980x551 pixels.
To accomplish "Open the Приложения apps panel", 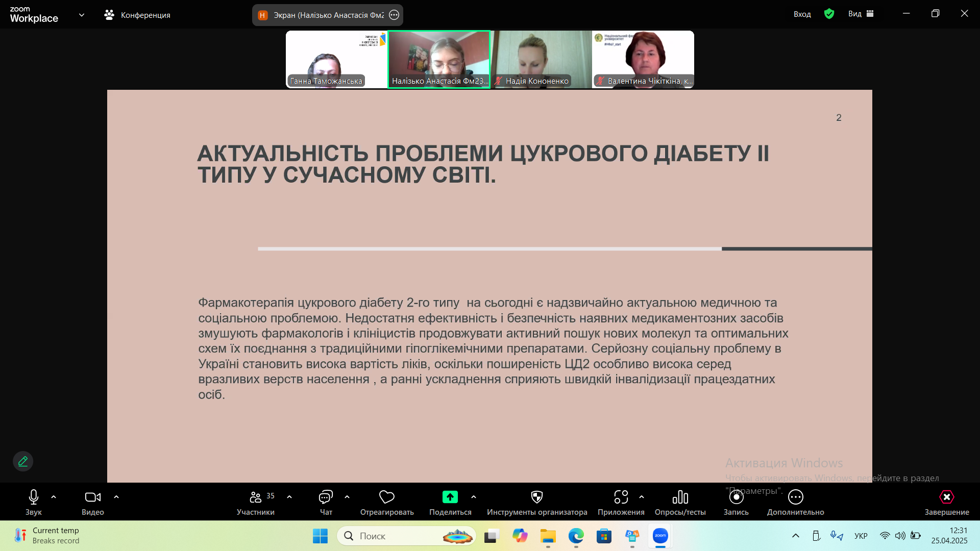I will pos(621,503).
